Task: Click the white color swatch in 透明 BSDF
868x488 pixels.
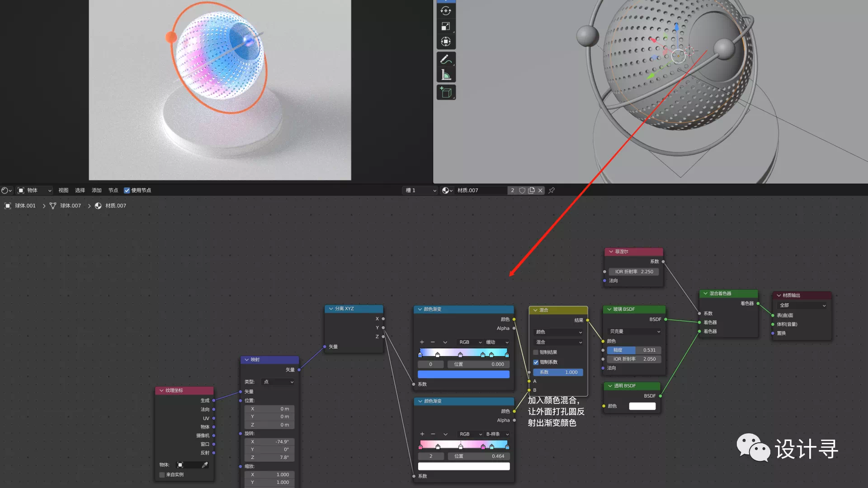Action: click(642, 406)
